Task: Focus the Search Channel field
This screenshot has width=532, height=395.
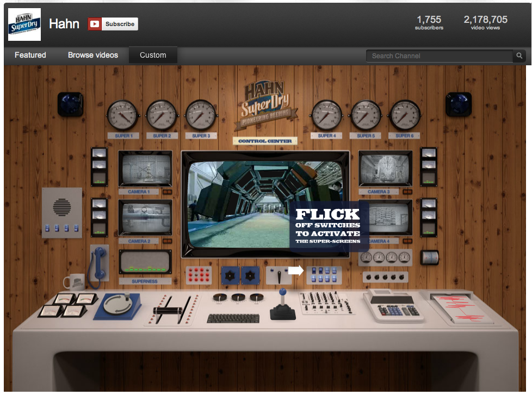Action: (x=440, y=56)
